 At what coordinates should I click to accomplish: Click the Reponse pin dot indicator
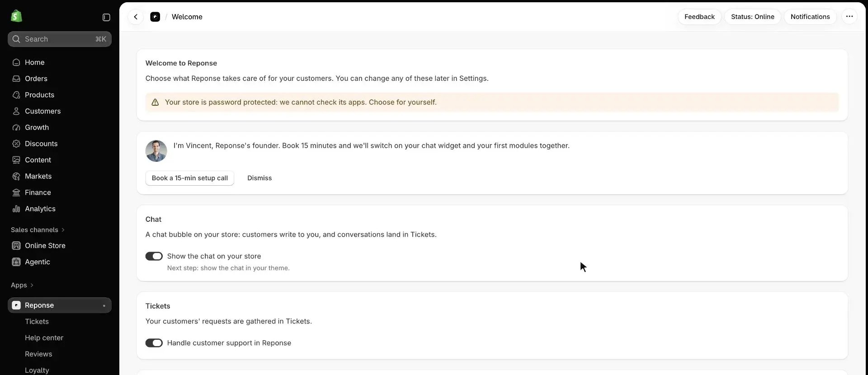(x=104, y=306)
